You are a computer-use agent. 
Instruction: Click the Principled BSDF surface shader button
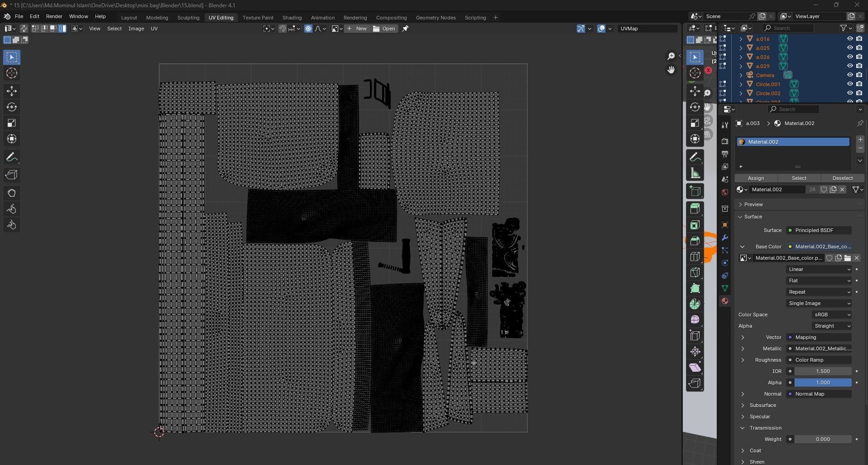819,230
